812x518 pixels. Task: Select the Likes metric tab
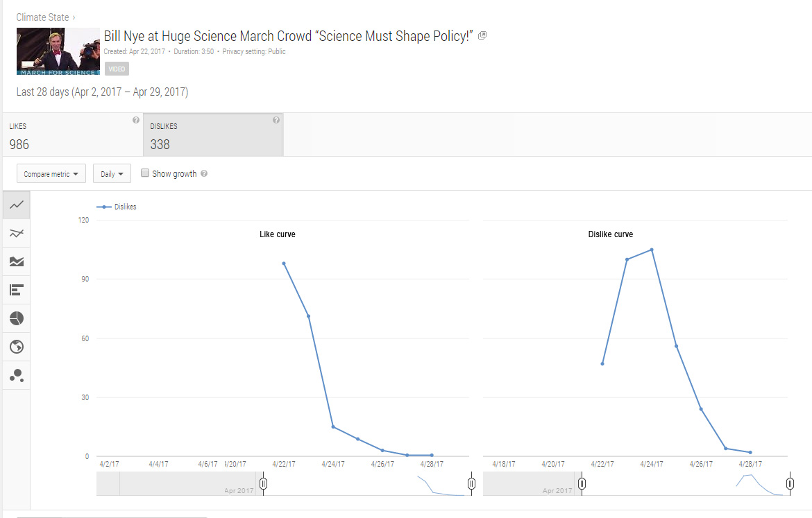(71, 135)
